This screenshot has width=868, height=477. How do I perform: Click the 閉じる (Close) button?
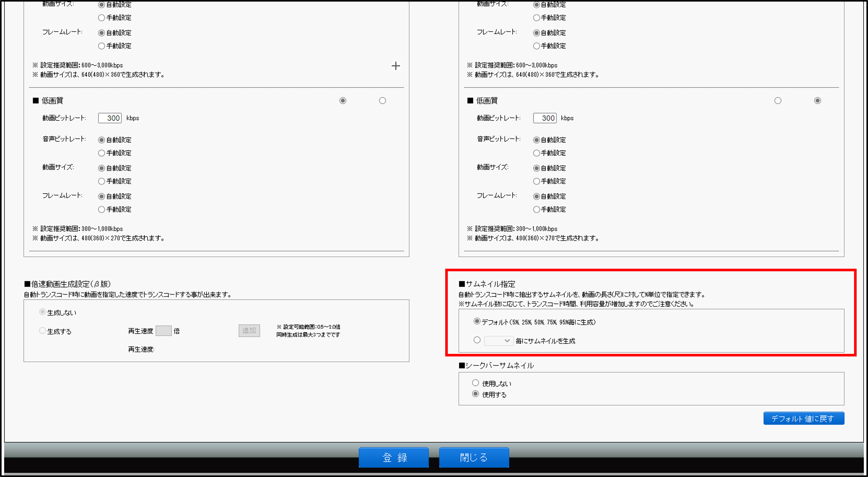pos(474,457)
